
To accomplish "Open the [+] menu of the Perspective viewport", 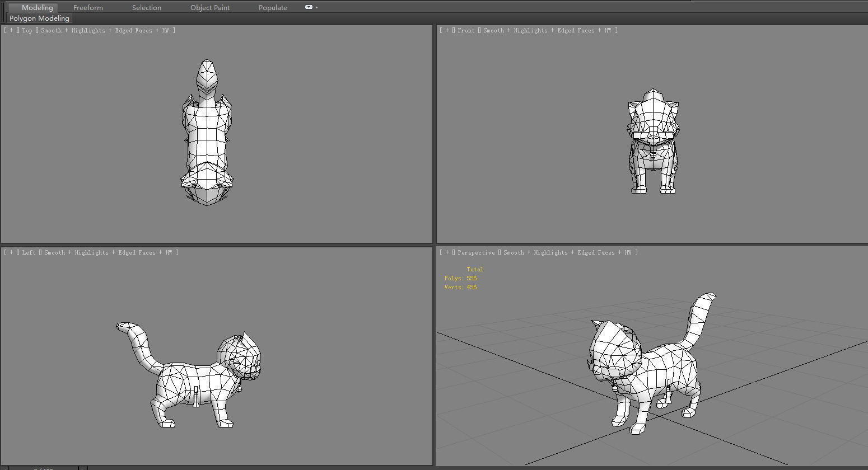I will tap(447, 252).
